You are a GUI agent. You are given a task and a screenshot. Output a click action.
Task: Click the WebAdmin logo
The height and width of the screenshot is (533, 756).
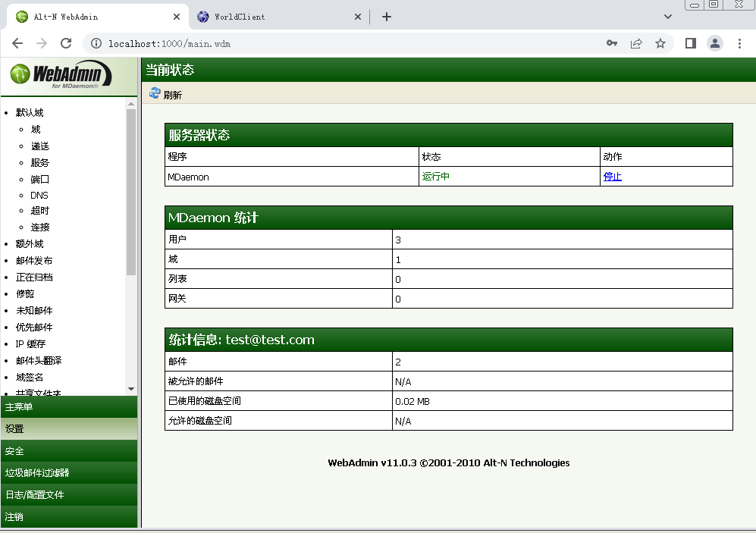(x=61, y=75)
